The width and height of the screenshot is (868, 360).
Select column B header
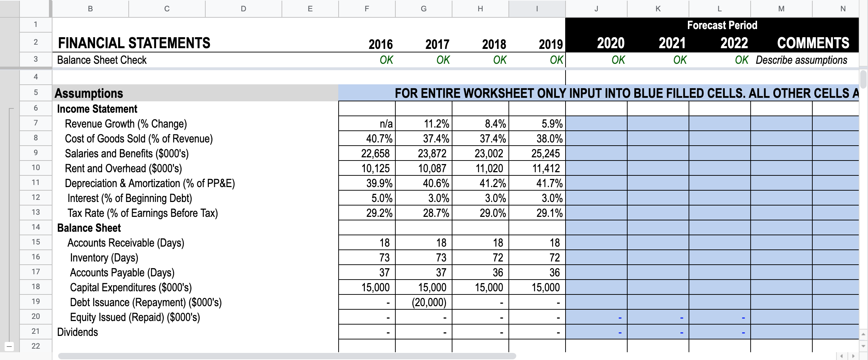[90, 9]
